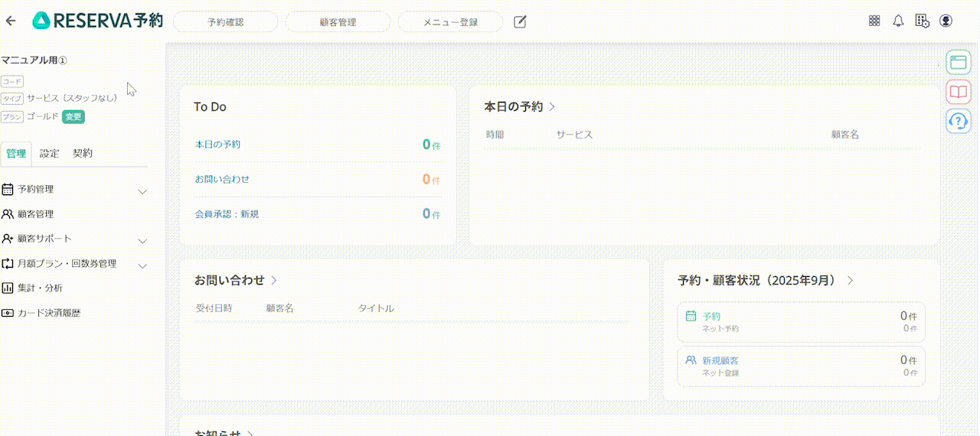980x436 pixels.
Task: Click the マニュアル用① business name
Action: (34, 60)
